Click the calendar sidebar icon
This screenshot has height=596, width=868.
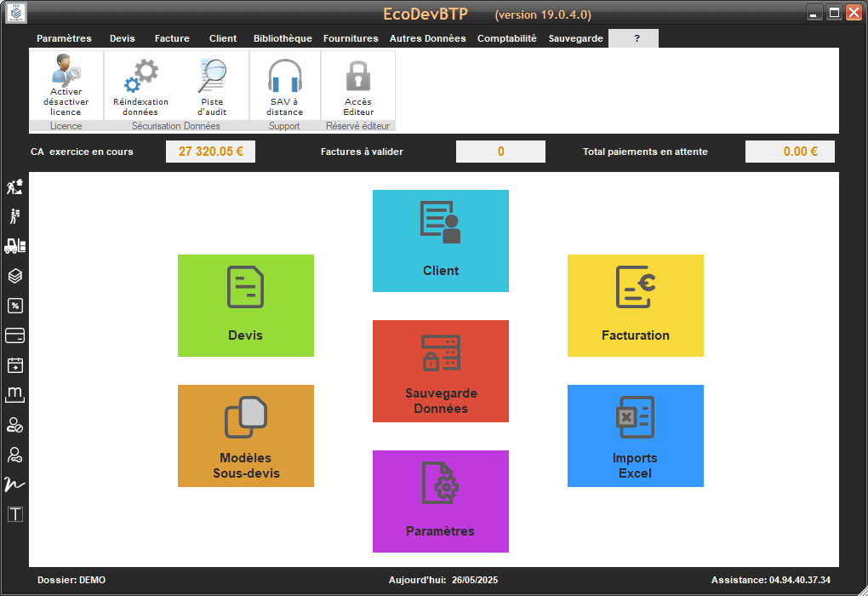(15, 365)
